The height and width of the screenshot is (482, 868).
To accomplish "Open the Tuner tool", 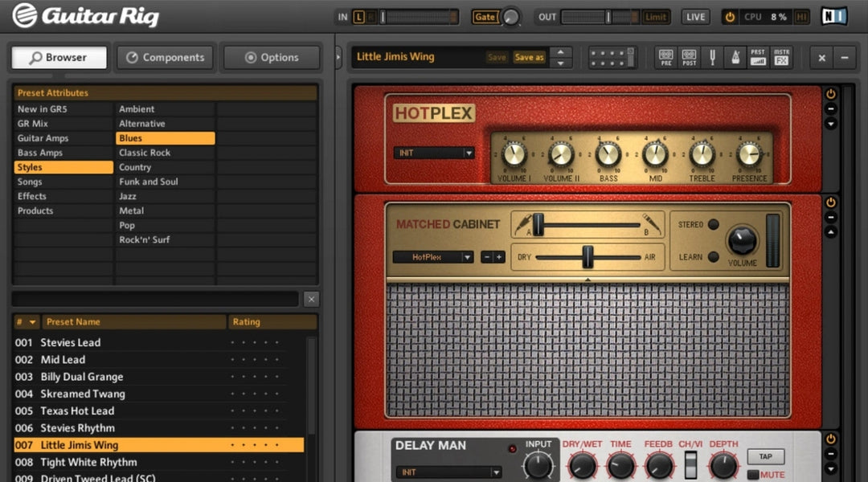I will (712, 57).
